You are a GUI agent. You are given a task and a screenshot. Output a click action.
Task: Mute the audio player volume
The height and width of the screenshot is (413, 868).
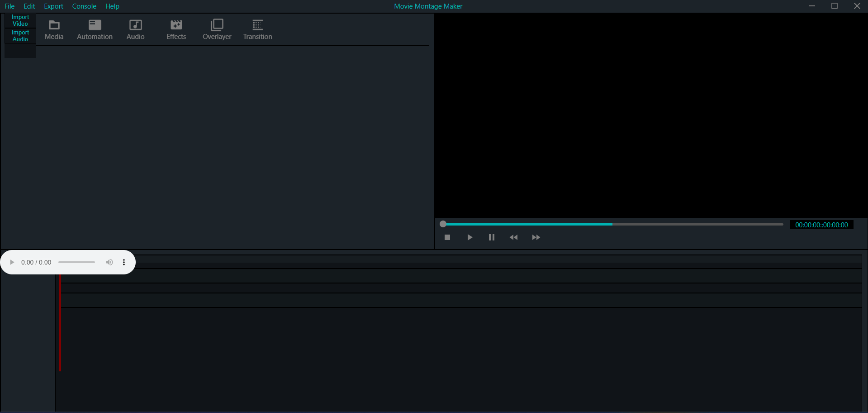point(109,262)
